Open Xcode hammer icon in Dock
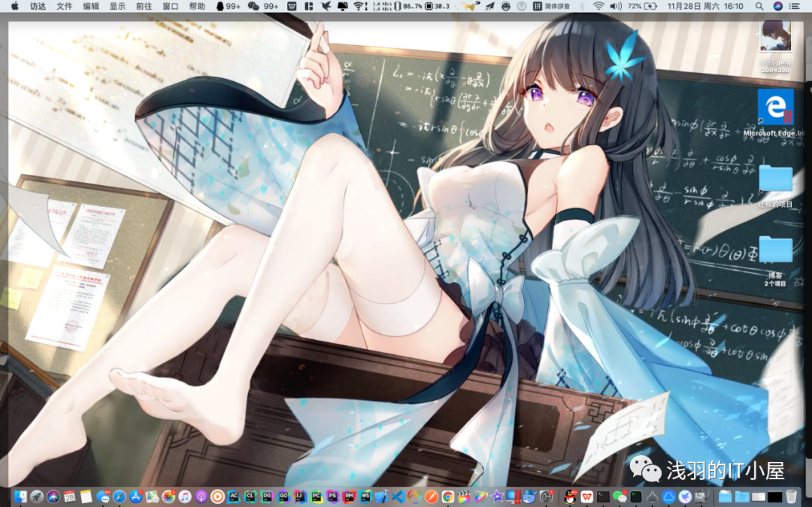Image resolution: width=812 pixels, height=507 pixels. [382, 496]
